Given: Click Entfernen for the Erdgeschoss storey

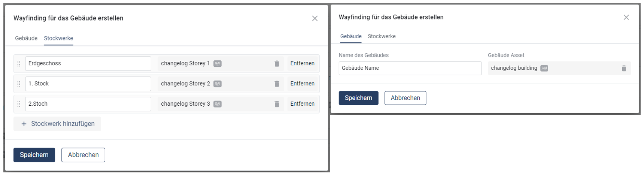Looking at the screenshot, I should [302, 63].
